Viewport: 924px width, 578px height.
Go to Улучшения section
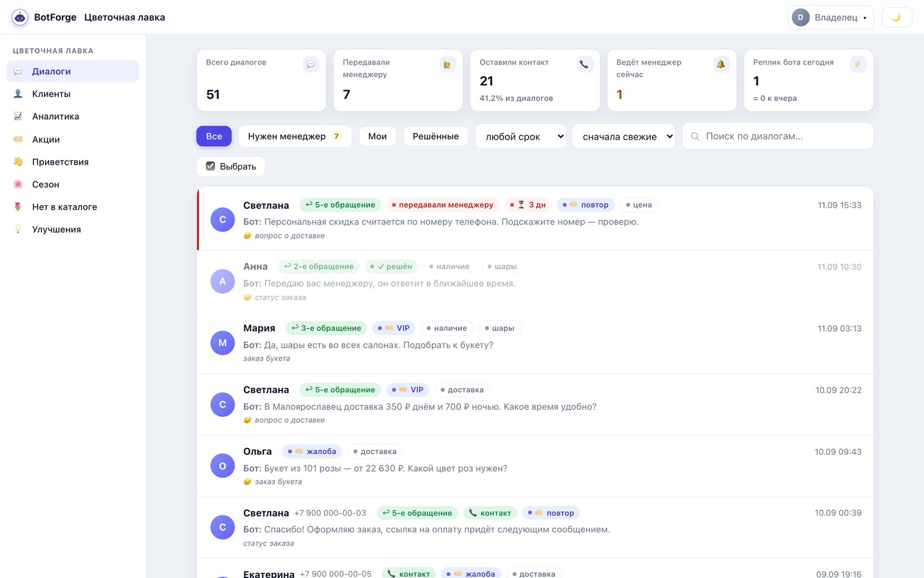(x=73, y=229)
